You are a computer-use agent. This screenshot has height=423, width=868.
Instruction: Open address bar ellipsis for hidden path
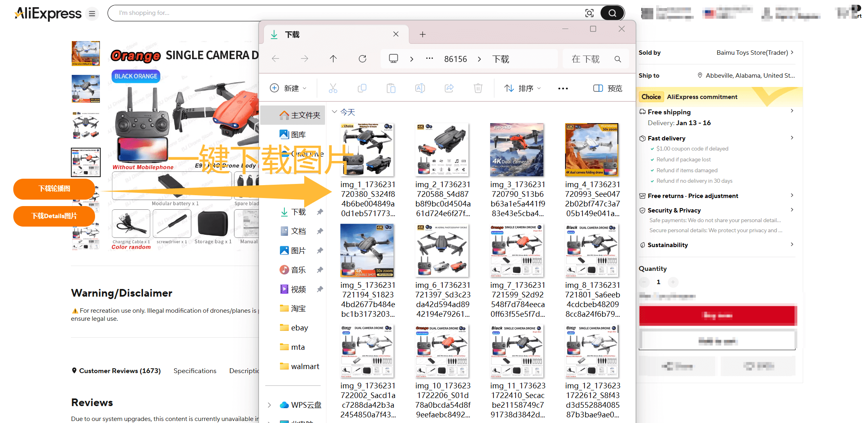pyautogui.click(x=430, y=59)
